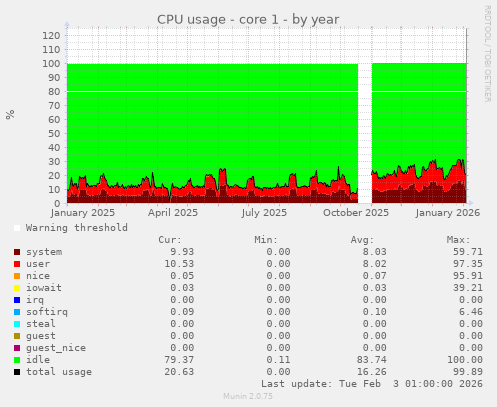Click the 'guest_nice' legend label
Image resolution: width=497 pixels, height=407 pixels.
56,348
